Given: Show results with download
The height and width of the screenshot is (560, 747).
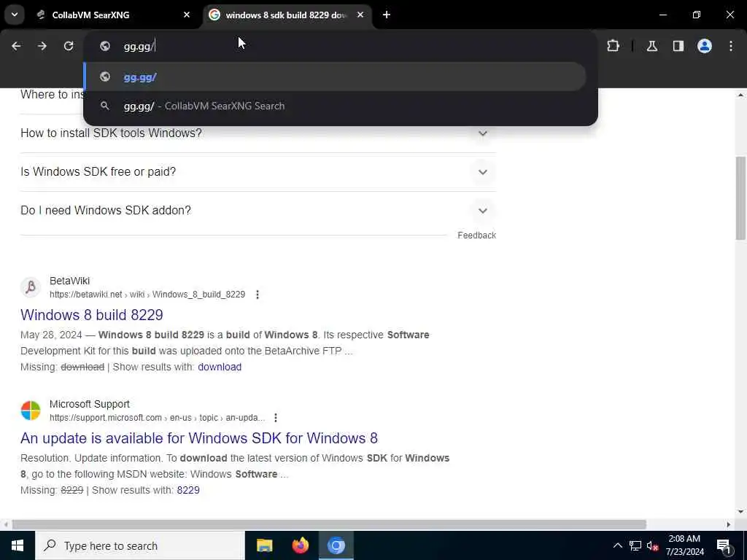Looking at the screenshot, I should pyautogui.click(x=220, y=367).
